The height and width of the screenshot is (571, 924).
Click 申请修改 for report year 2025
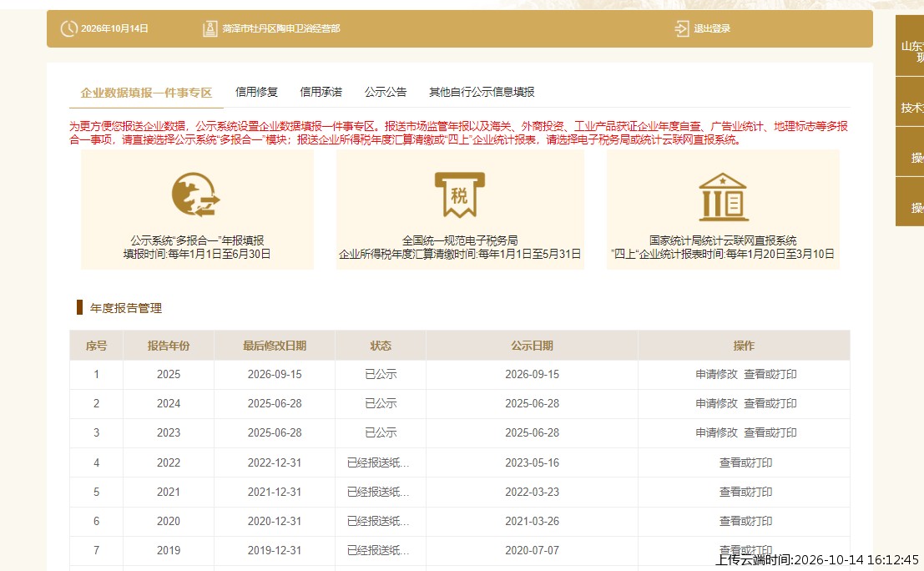[x=716, y=374]
